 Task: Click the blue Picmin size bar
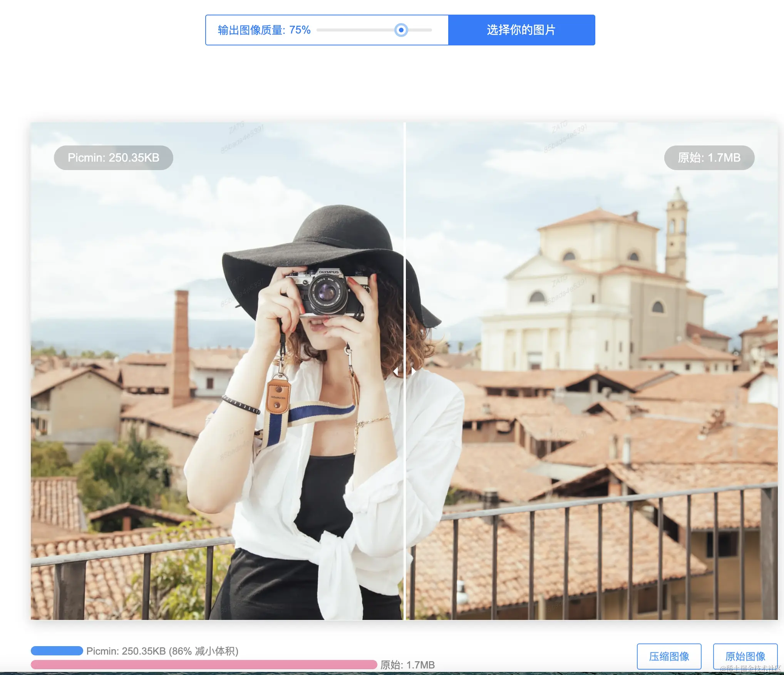(x=57, y=651)
